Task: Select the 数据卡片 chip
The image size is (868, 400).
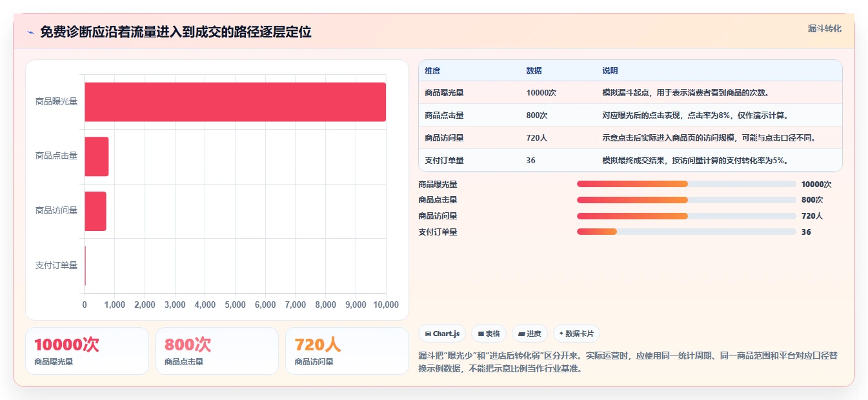Action: (576, 334)
